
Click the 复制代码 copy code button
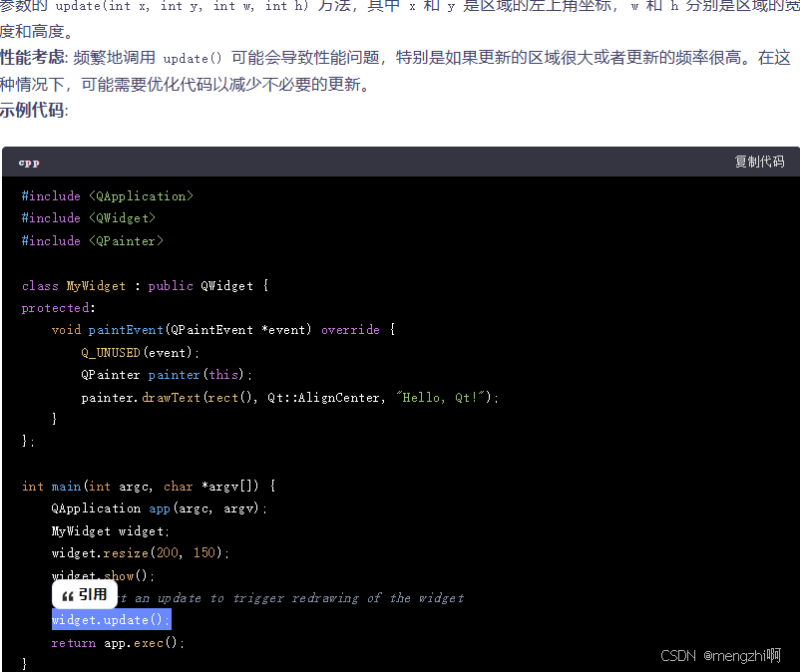759,162
